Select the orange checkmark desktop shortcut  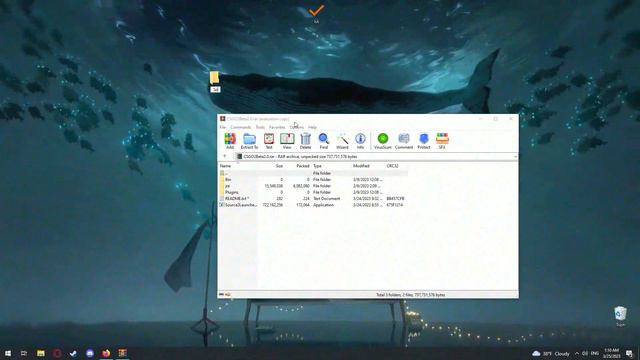[316, 12]
